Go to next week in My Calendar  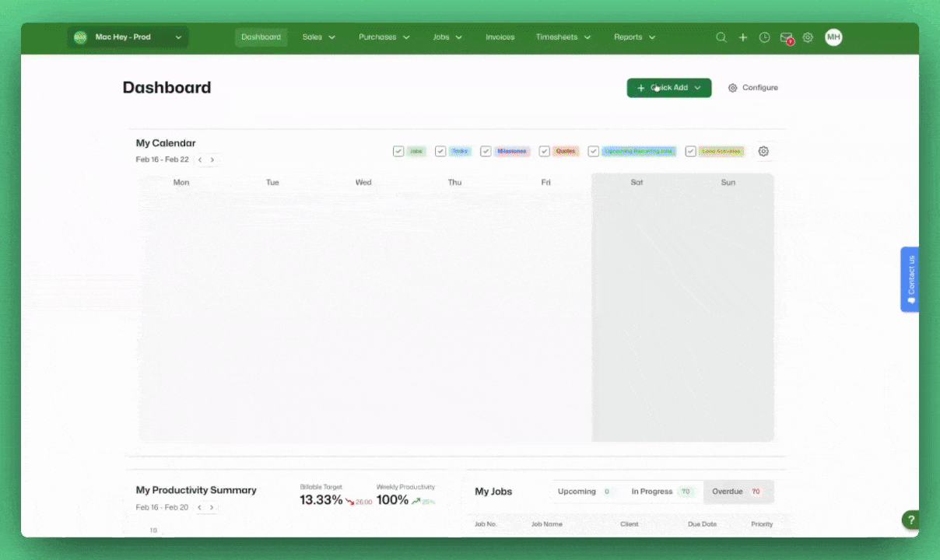212,160
